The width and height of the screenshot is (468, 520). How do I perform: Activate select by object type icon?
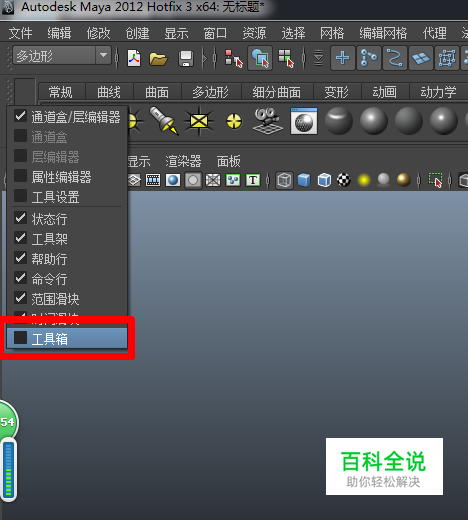[260, 58]
